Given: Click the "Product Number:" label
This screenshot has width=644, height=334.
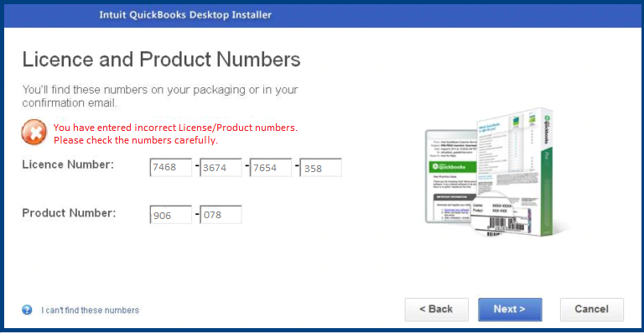Looking at the screenshot, I should [69, 213].
